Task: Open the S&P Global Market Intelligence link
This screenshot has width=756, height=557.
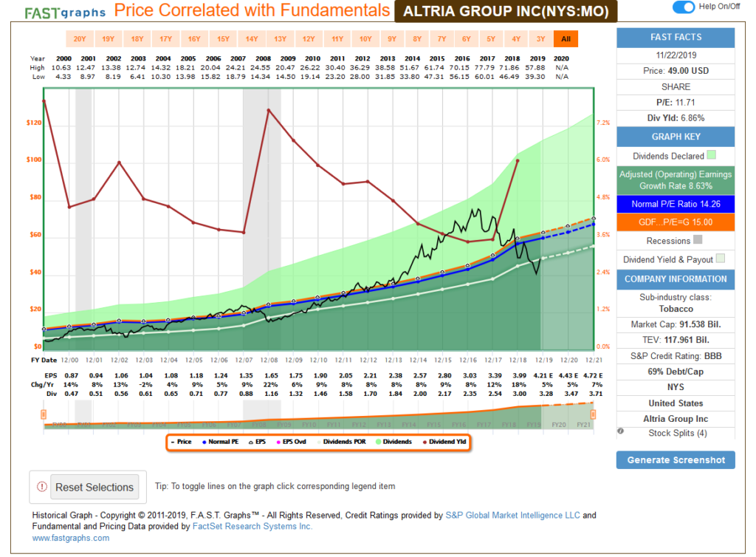Action: [512, 515]
